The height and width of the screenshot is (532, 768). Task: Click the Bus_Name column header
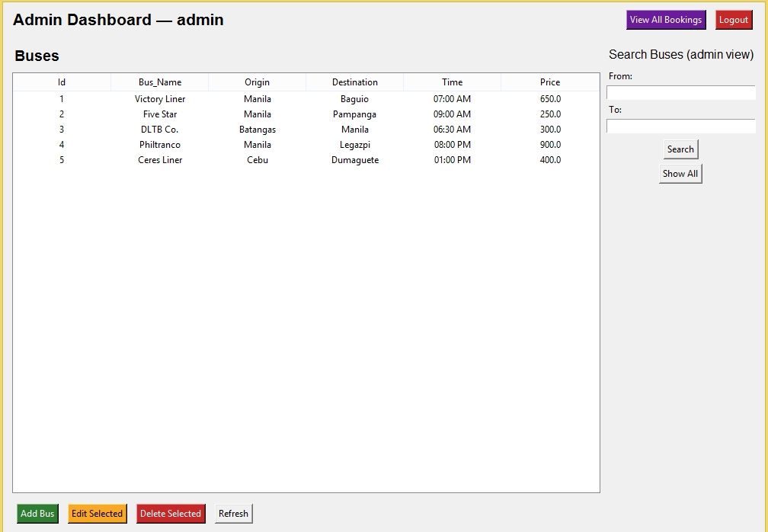point(160,82)
